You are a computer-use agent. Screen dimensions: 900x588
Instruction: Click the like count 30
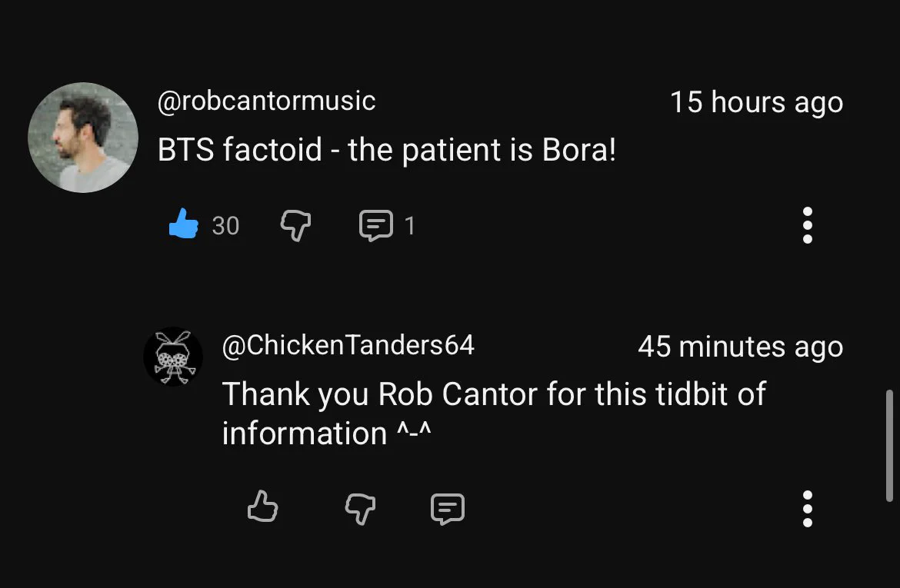225,225
